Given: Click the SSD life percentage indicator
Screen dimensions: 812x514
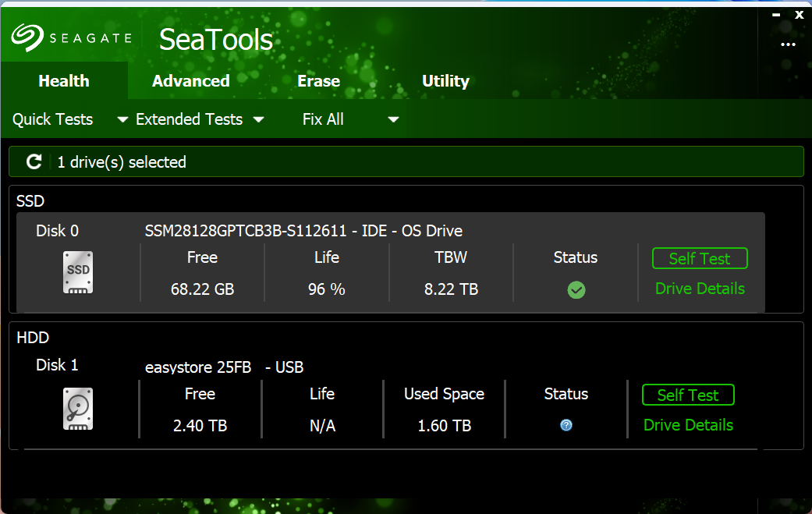Looking at the screenshot, I should tap(326, 289).
